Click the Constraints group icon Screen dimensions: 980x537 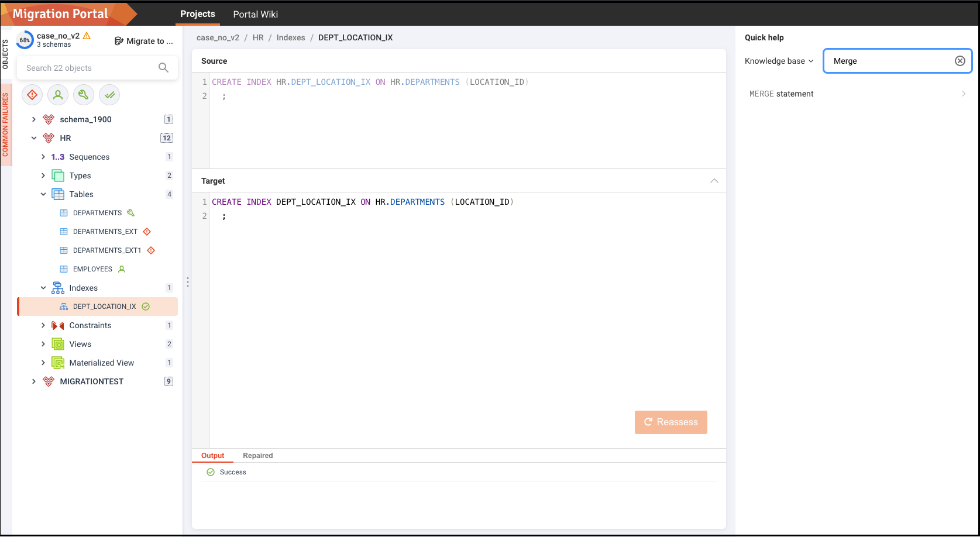pyautogui.click(x=58, y=325)
